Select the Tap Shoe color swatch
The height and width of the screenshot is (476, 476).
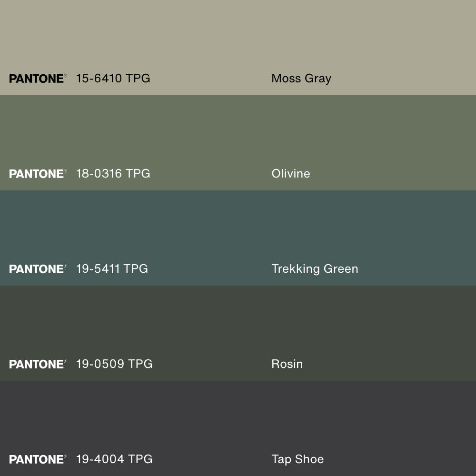(238, 419)
